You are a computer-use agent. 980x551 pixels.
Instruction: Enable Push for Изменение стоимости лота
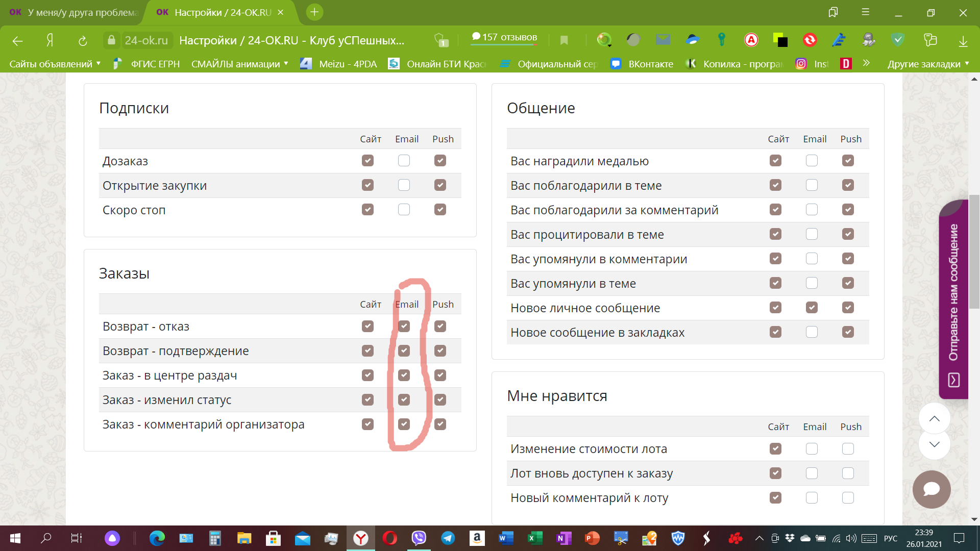click(848, 448)
